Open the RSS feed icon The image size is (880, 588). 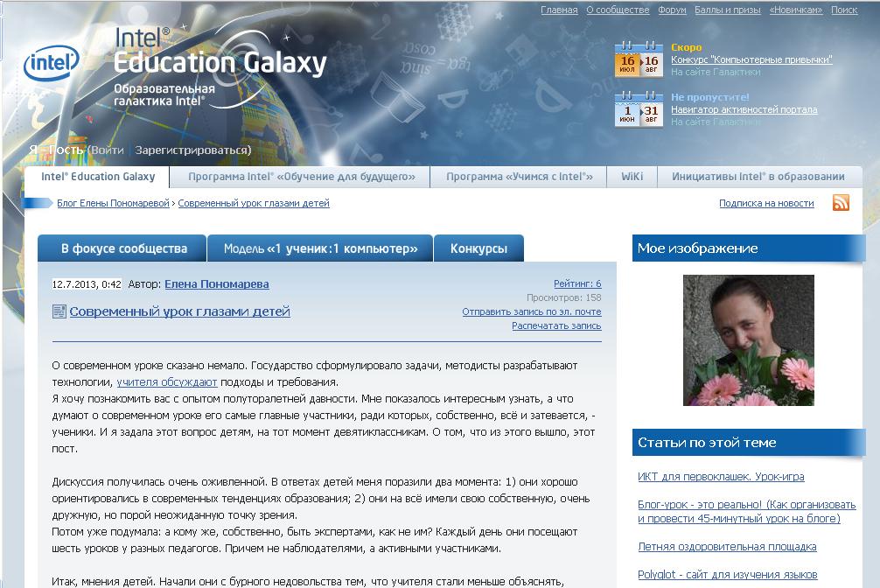[841, 203]
